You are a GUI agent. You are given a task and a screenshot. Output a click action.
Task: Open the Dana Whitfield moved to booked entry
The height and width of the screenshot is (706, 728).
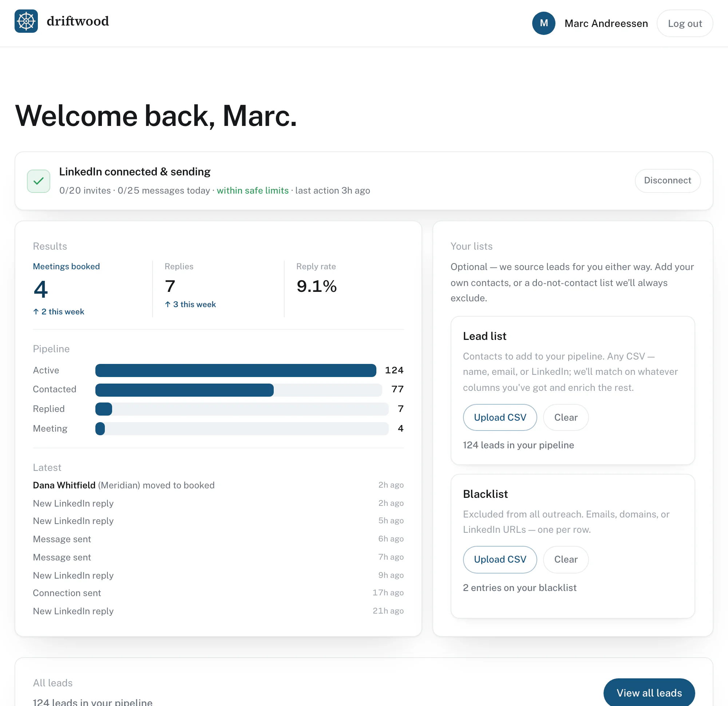coord(218,485)
